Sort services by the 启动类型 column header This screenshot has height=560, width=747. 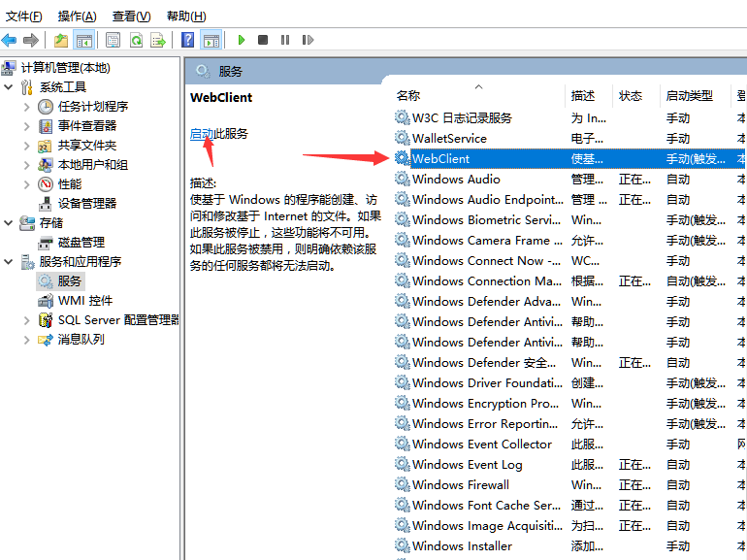point(689,95)
